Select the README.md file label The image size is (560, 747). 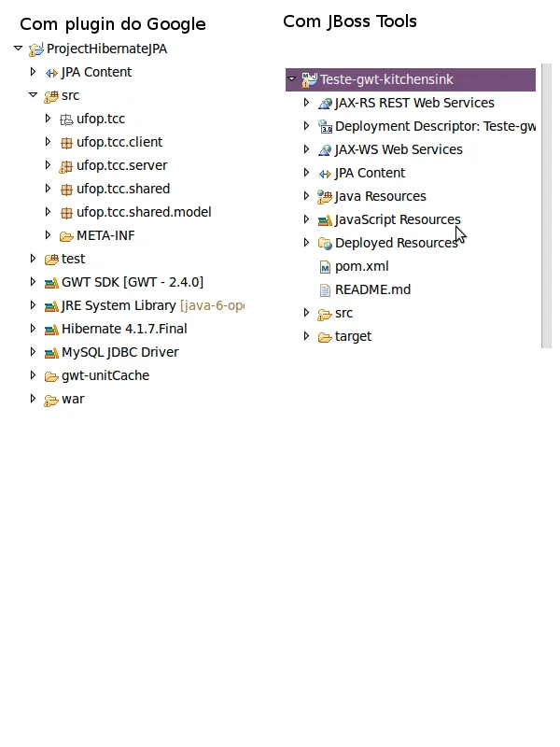pyautogui.click(x=372, y=289)
